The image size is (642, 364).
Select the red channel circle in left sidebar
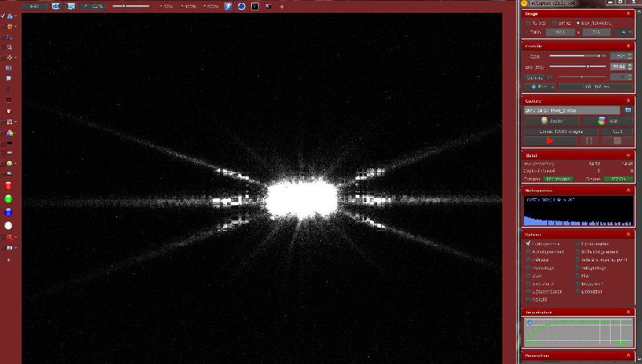click(x=8, y=186)
